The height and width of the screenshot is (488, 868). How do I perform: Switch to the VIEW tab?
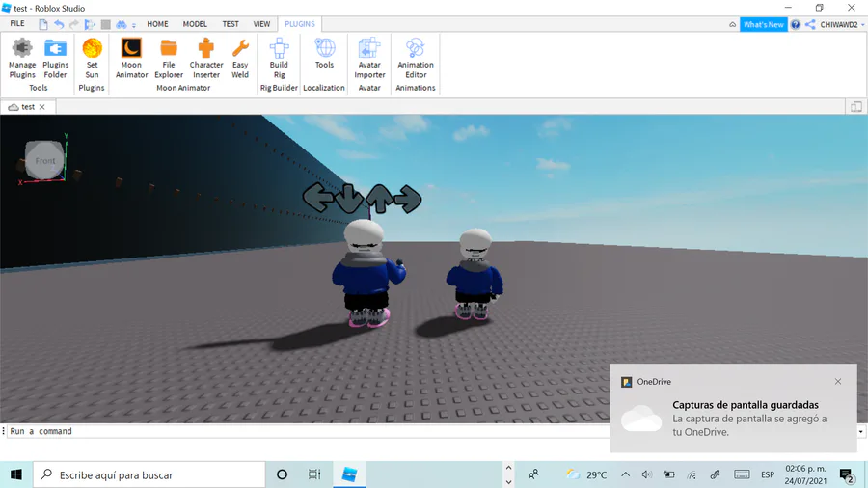pyautogui.click(x=261, y=24)
